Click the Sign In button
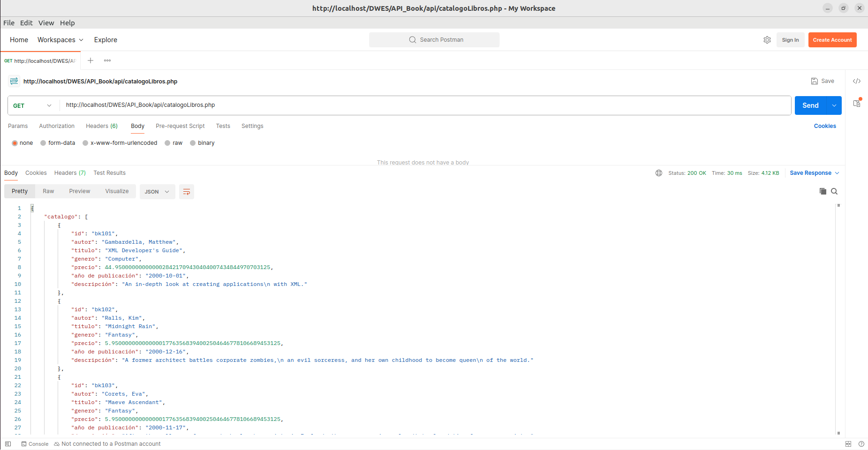 790,40
